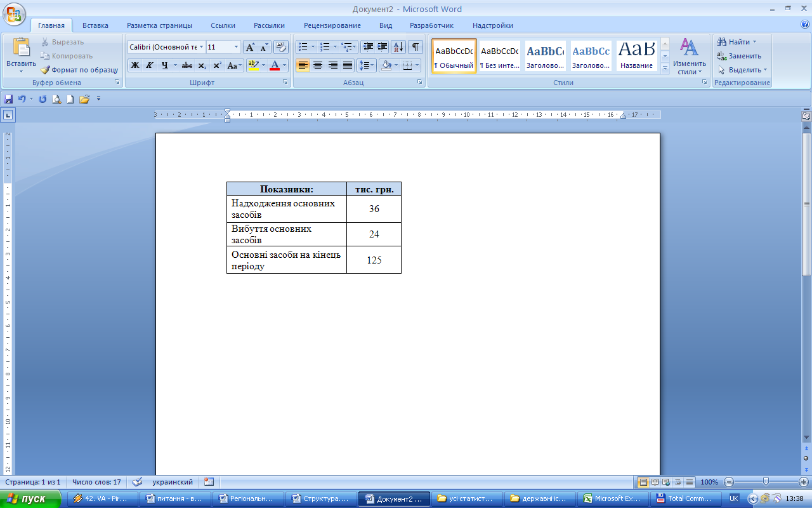The width and height of the screenshot is (812, 508).
Task: Shrink font size with the small A icon
Action: pyautogui.click(x=265, y=47)
